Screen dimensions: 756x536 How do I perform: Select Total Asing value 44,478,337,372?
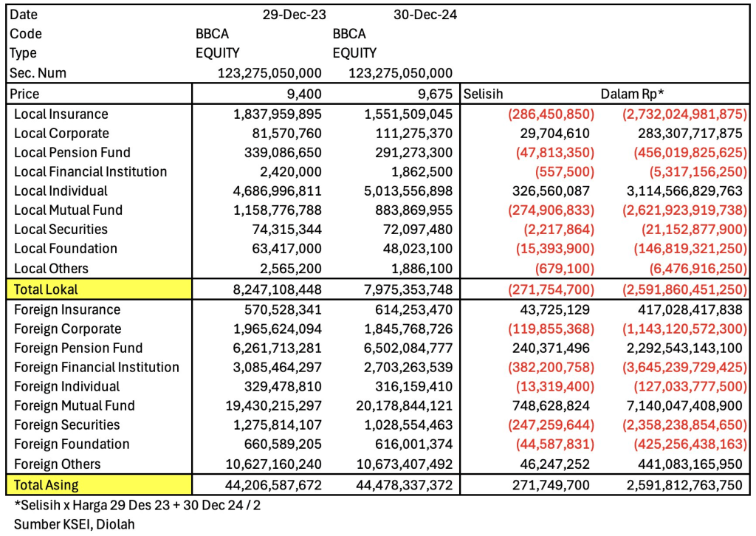401,484
